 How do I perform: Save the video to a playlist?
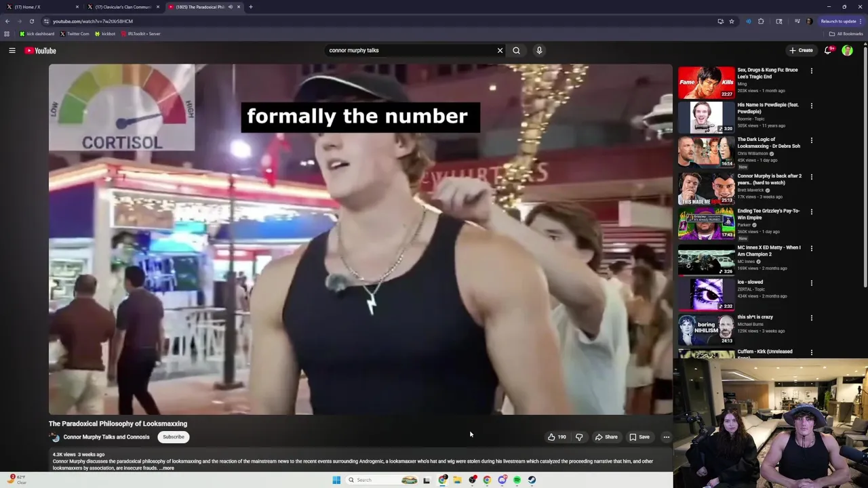[639, 437]
